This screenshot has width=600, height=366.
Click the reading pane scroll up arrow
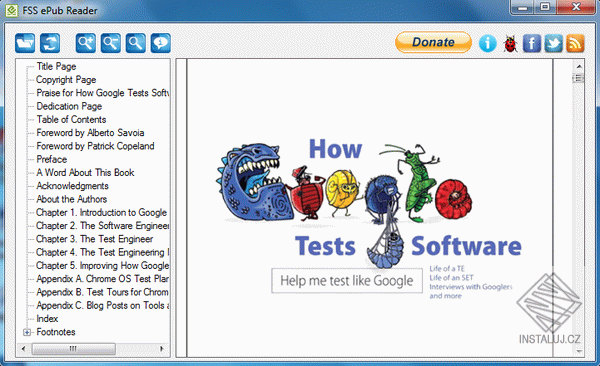coord(579,66)
